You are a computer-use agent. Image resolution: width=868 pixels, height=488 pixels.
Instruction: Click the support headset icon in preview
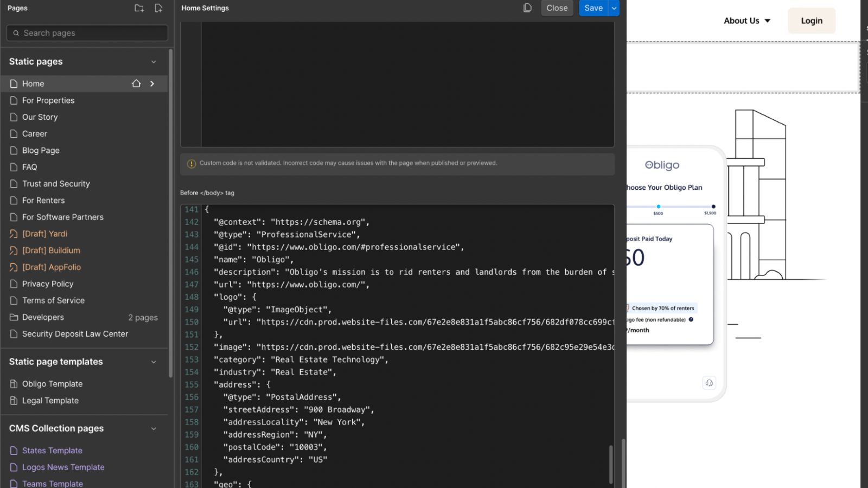(x=709, y=383)
